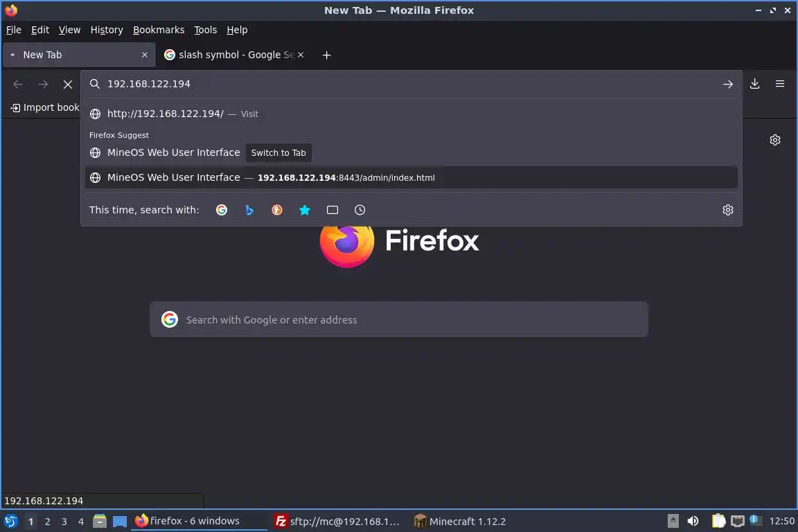Click the network tray icon
This screenshot has width=798, height=532.
738,521
